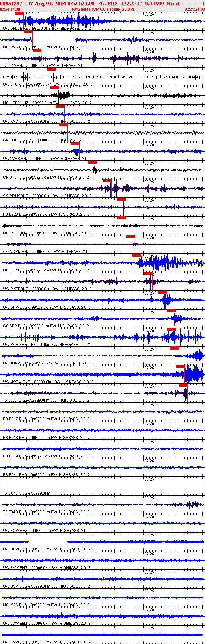Select the red pick marker on UW GPW trace
205x644 pixels.
pos(162,292)
